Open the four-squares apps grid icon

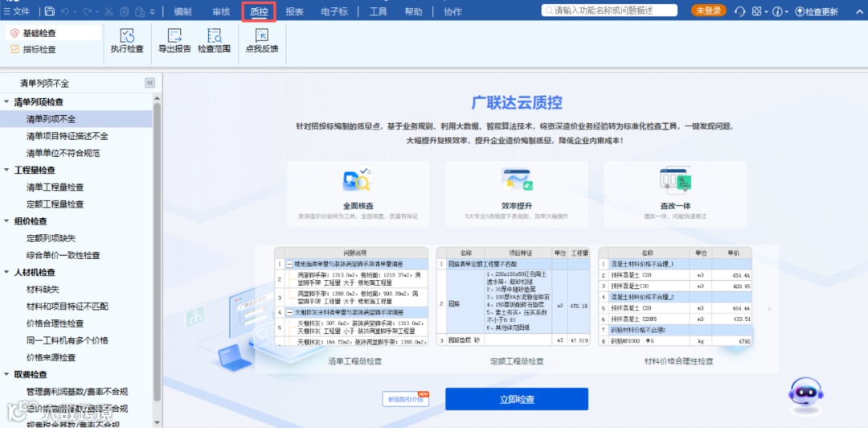click(x=757, y=11)
